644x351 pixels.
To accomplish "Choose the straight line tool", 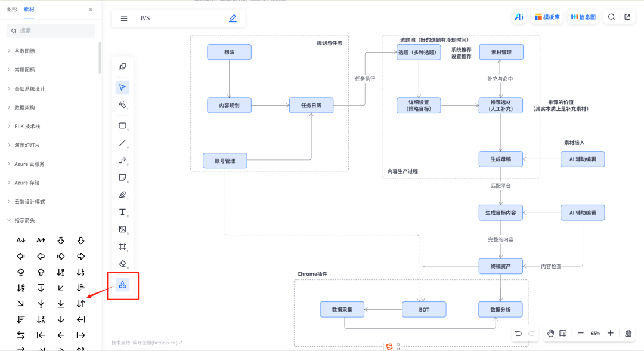I will coord(122,143).
